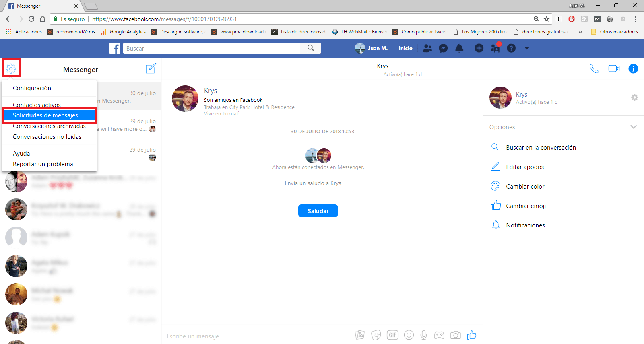Show more bookmarks chevron

click(580, 32)
